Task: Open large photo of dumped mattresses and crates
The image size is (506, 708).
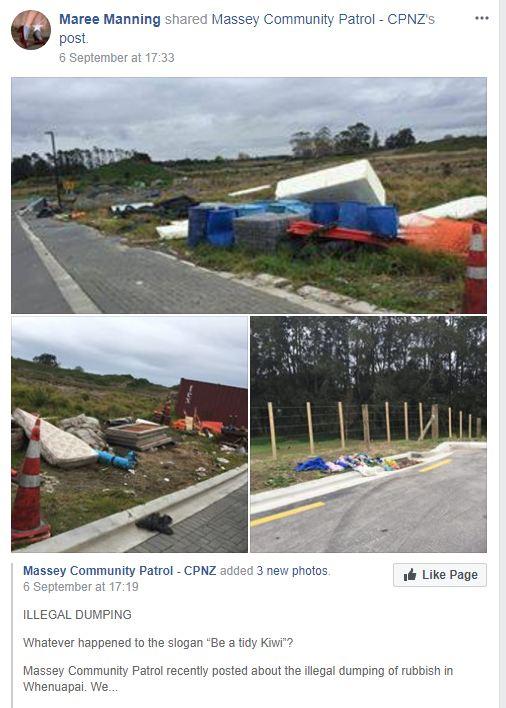Action: 249,196
